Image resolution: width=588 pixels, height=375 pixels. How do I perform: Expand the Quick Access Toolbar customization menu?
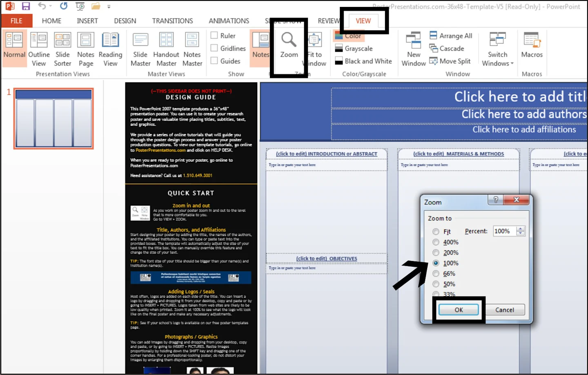[109, 6]
